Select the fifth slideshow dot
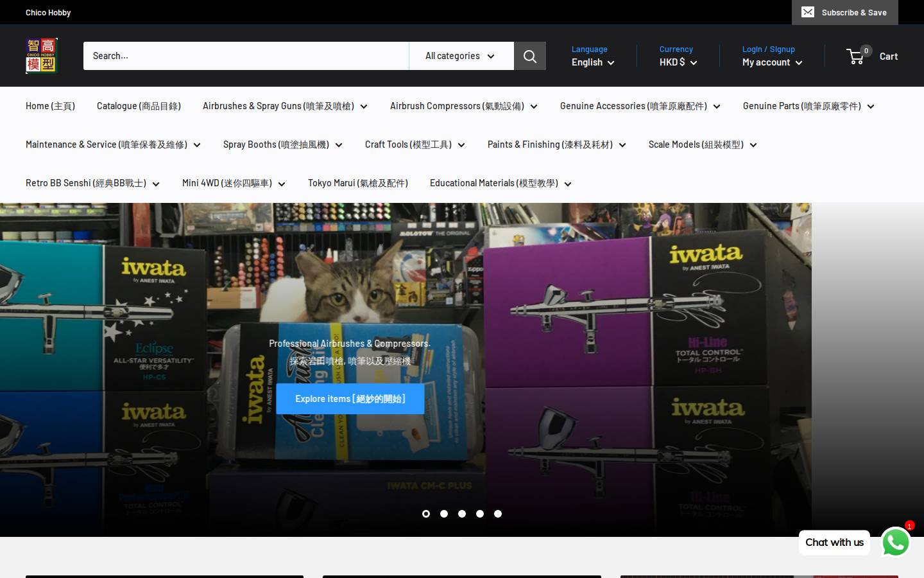The width and height of the screenshot is (924, 578). (498, 514)
